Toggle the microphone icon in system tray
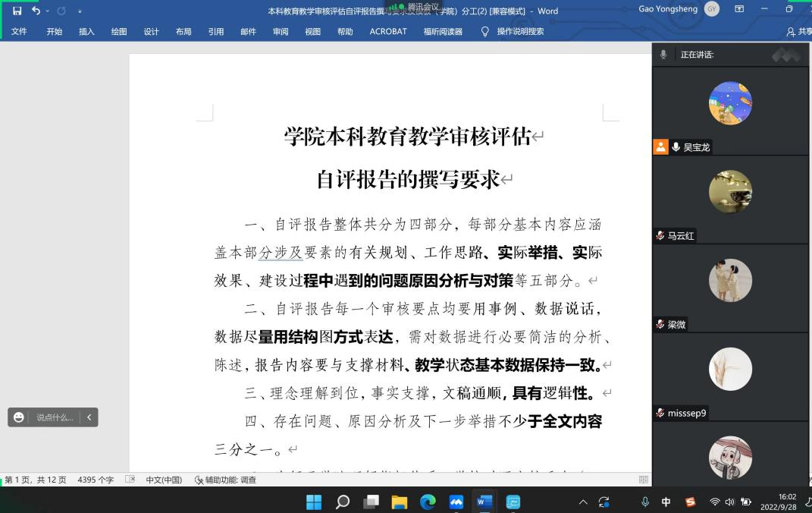812x513 pixels. coord(645,502)
